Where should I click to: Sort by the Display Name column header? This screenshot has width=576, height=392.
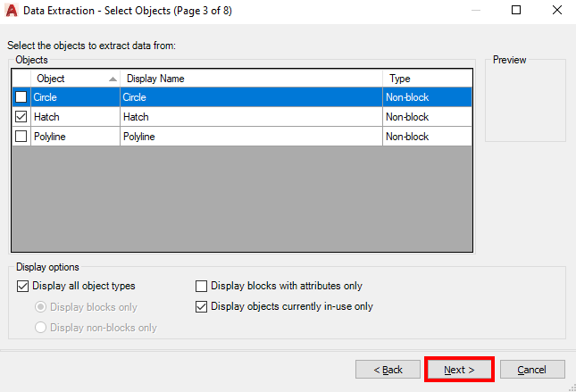tap(251, 79)
